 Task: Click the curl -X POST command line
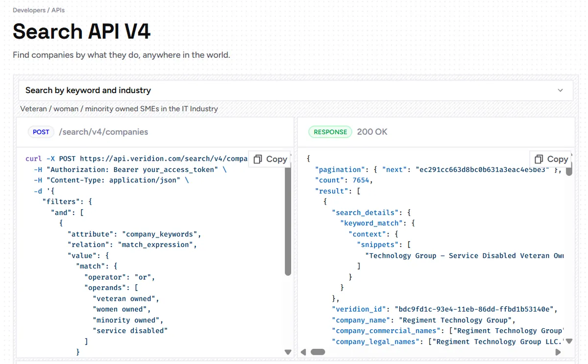pos(137,159)
